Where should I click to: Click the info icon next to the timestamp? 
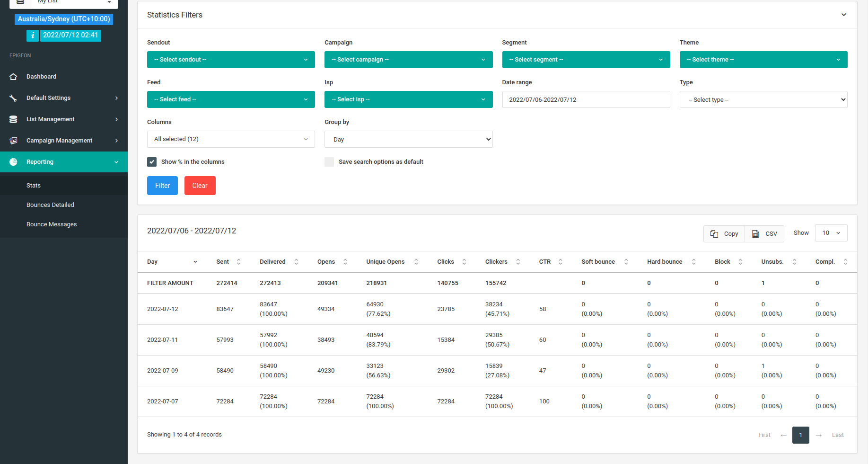click(32, 35)
